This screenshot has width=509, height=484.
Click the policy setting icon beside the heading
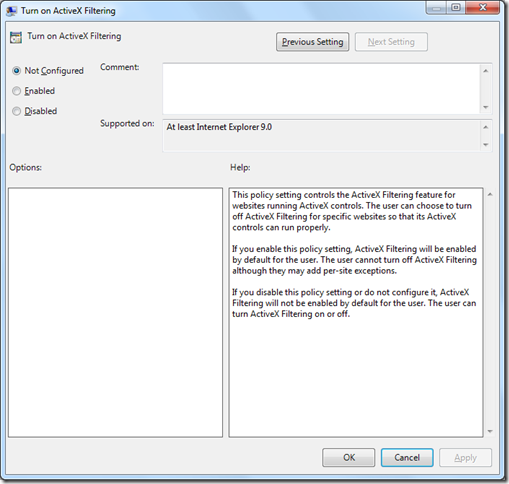coord(16,37)
